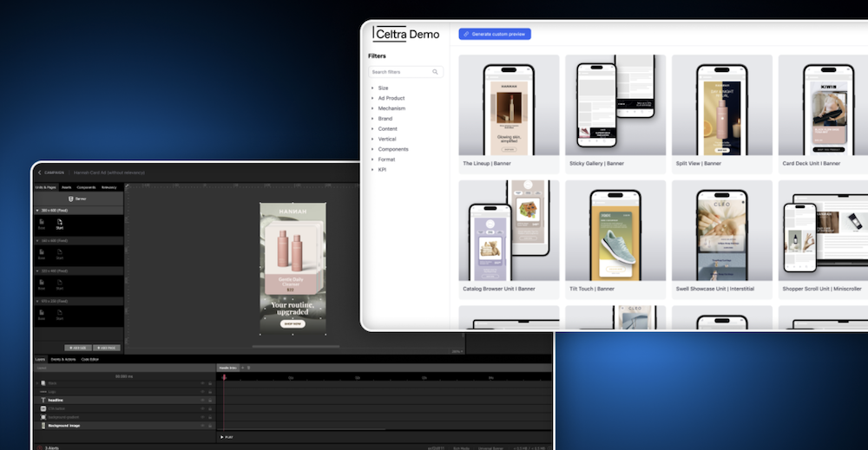Switch to the Events & Actions tab
Image resolution: width=868 pixels, height=450 pixels.
[62, 359]
